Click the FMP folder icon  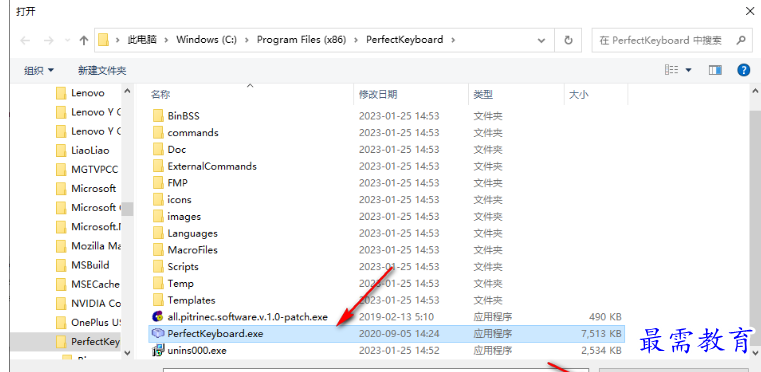click(x=158, y=183)
